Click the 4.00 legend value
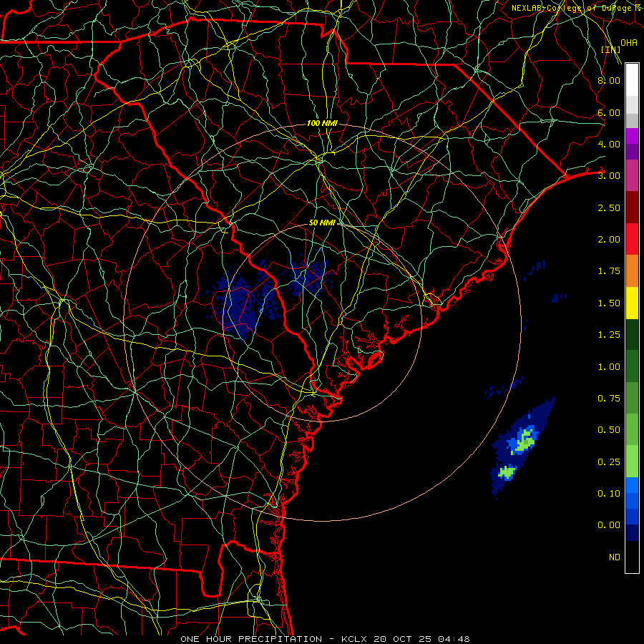The image size is (644, 644). click(x=609, y=144)
